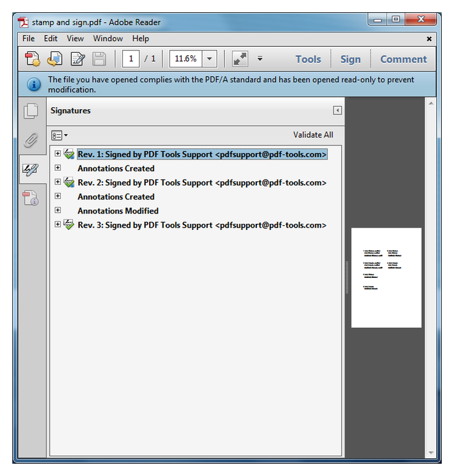Expand the Rev. 2 signature node
The image size is (454, 476).
click(x=58, y=182)
